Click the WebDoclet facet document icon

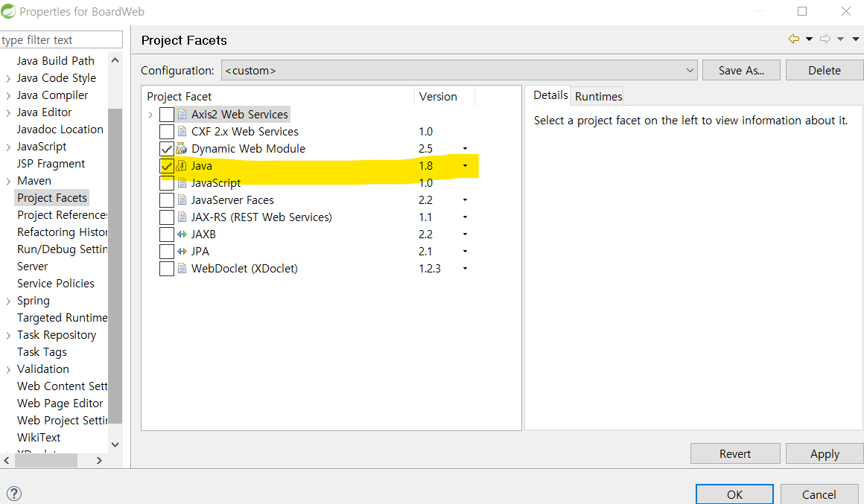pos(182,268)
